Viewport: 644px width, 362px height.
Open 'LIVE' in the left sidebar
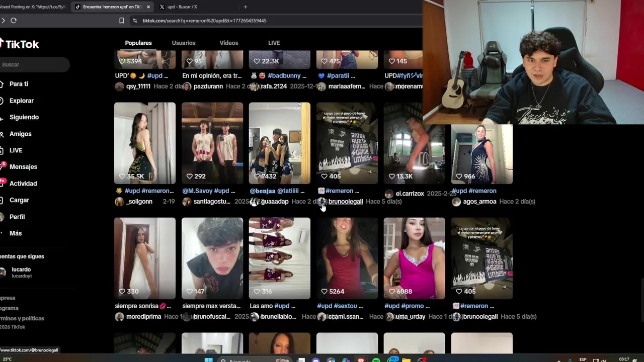click(16, 150)
